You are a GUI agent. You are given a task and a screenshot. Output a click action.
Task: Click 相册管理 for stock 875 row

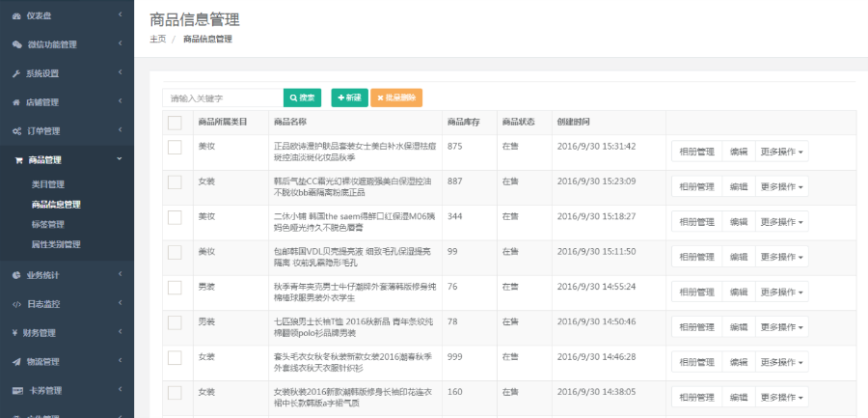(x=697, y=152)
